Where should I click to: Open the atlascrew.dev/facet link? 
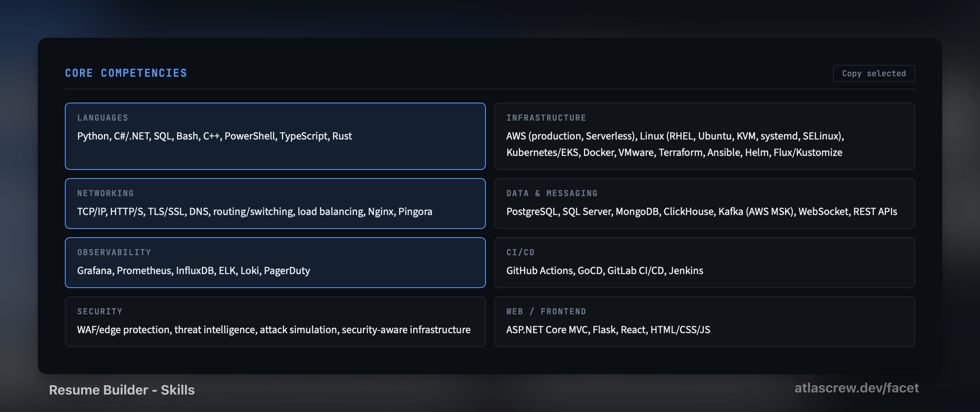tap(856, 388)
